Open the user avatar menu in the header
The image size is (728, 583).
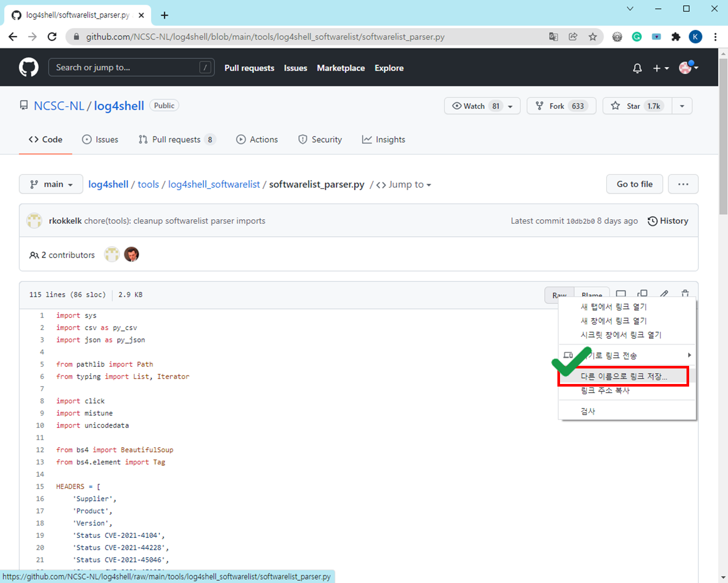coord(689,67)
